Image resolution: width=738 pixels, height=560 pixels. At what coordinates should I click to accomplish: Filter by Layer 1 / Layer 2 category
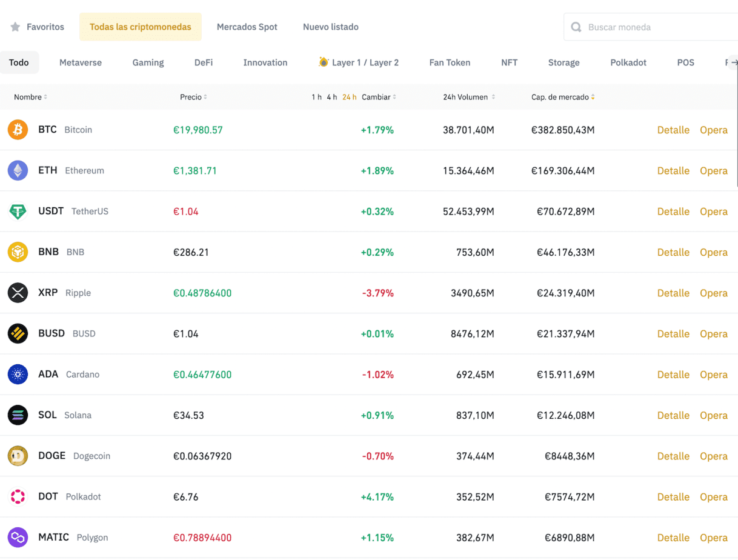[359, 62]
